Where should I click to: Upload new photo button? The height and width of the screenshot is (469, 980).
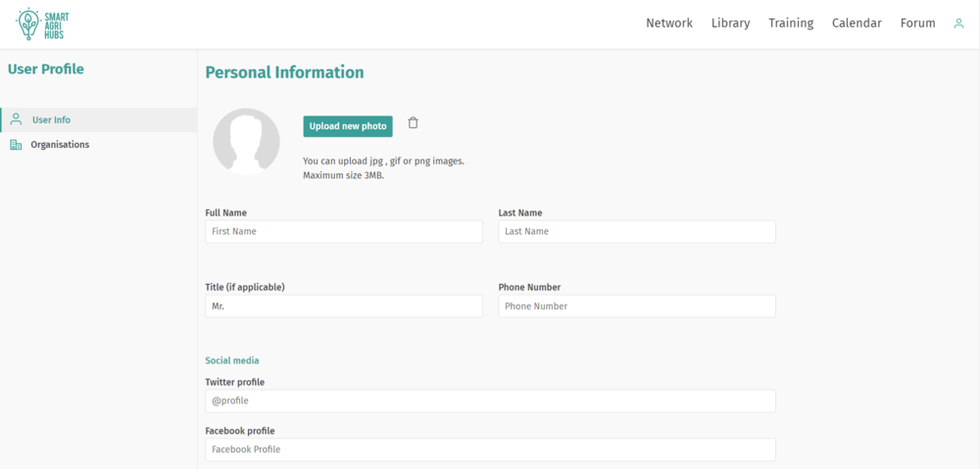click(x=348, y=126)
